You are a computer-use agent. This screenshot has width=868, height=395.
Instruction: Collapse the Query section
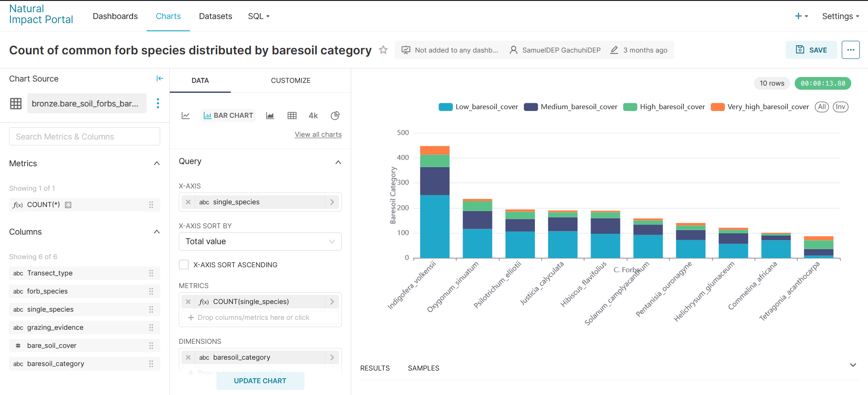point(338,162)
